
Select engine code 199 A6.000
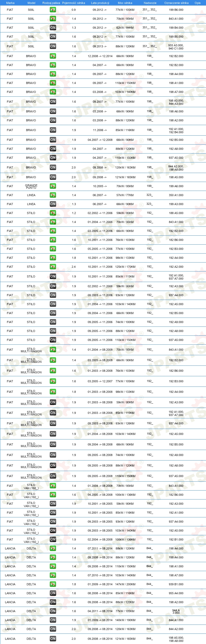[x=176, y=186]
